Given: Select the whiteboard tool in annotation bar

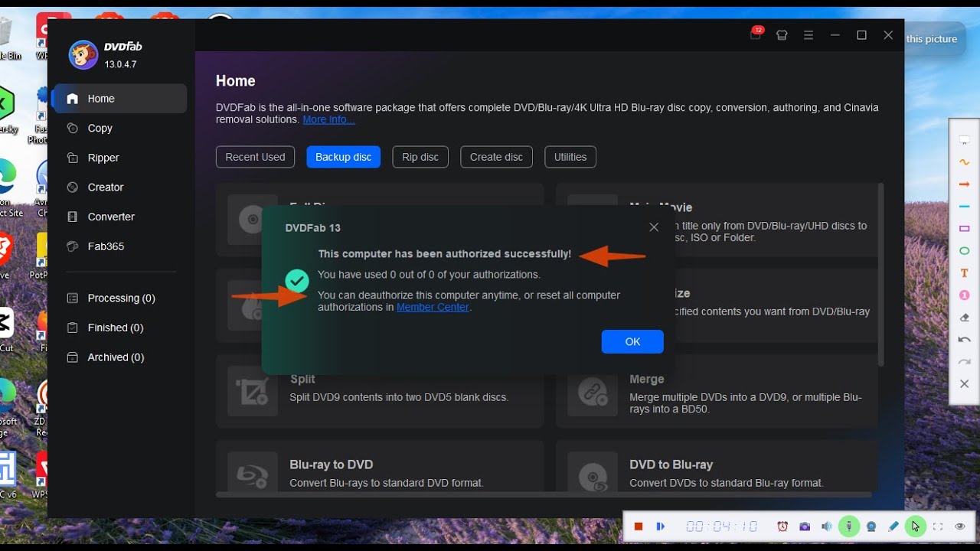Looking at the screenshot, I should 965,140.
